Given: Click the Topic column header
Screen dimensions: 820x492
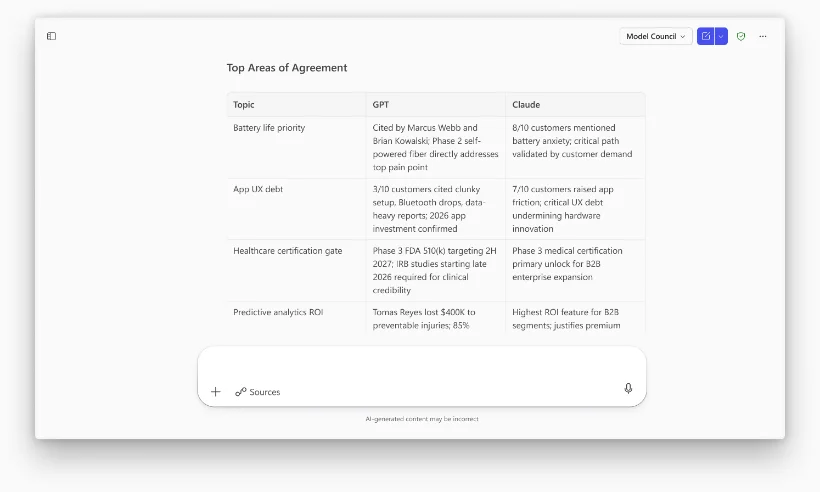Looking at the screenshot, I should click(244, 104).
